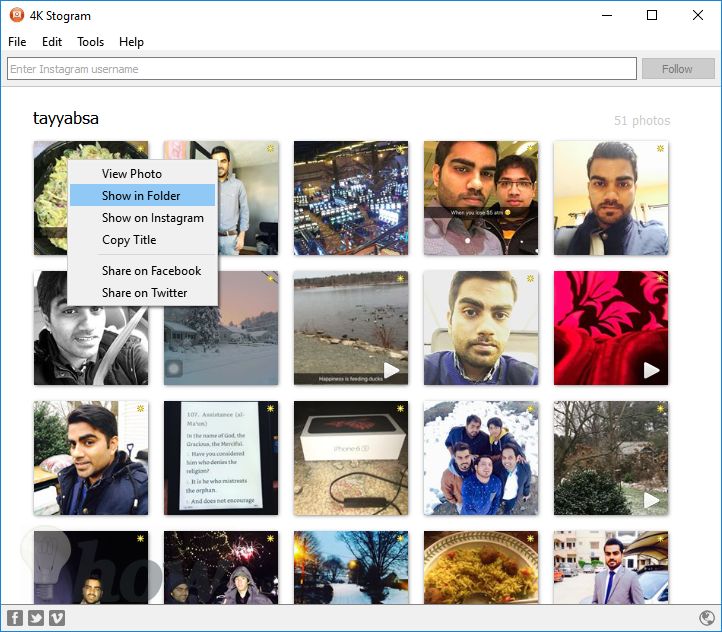Select Share on Twitter menu entry
Image resolution: width=722 pixels, height=632 pixels.
142,293
